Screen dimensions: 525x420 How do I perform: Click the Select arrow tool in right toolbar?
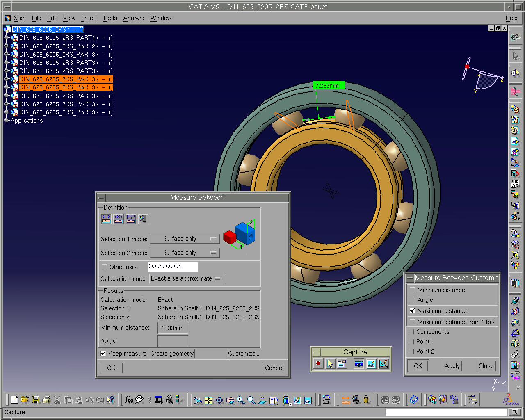[516, 56]
